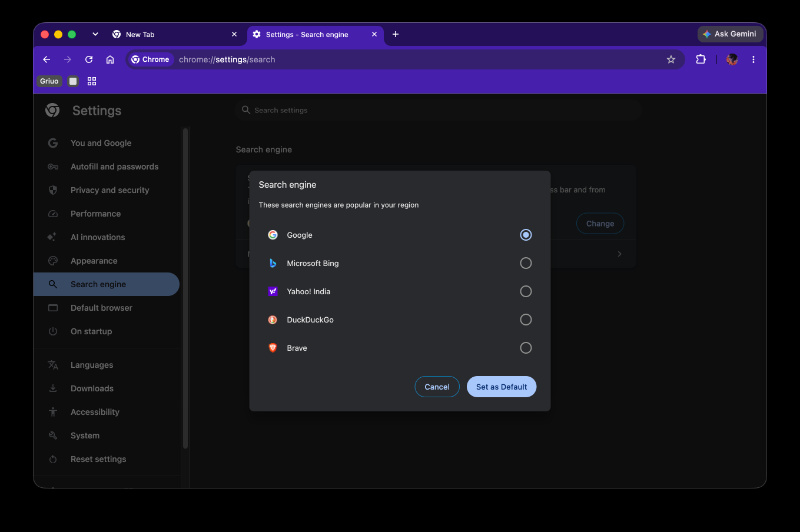Click the sparkle icon beside AI innovations

pyautogui.click(x=52, y=237)
